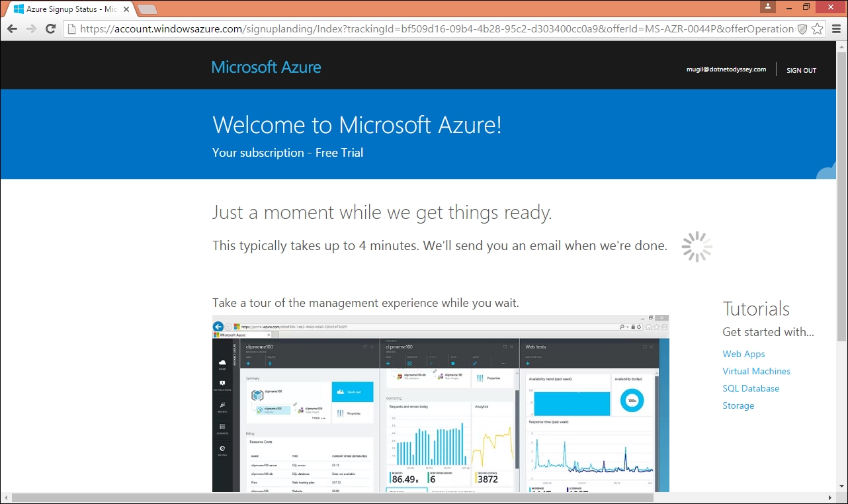
Task: Click the browser back arrow
Action: click(12, 28)
